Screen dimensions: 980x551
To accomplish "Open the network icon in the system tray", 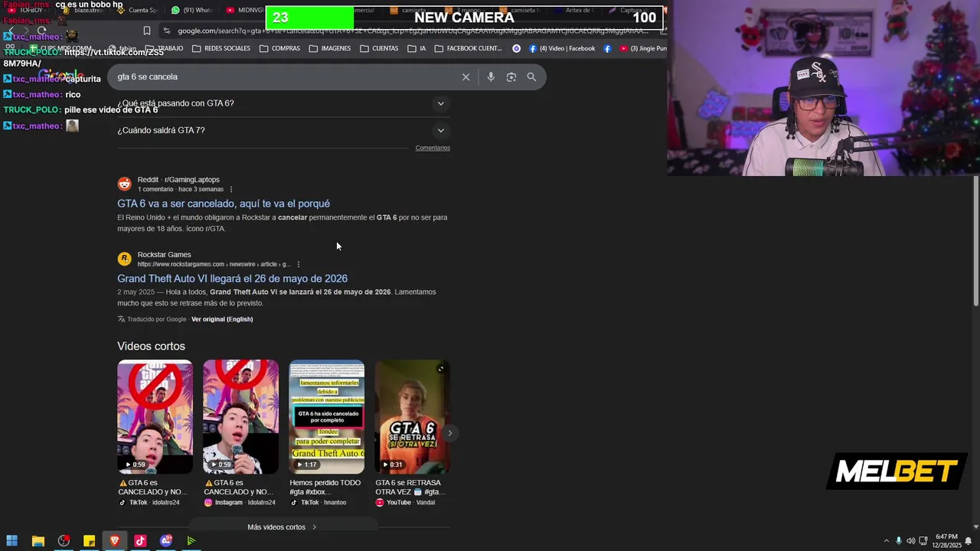I will point(923,541).
